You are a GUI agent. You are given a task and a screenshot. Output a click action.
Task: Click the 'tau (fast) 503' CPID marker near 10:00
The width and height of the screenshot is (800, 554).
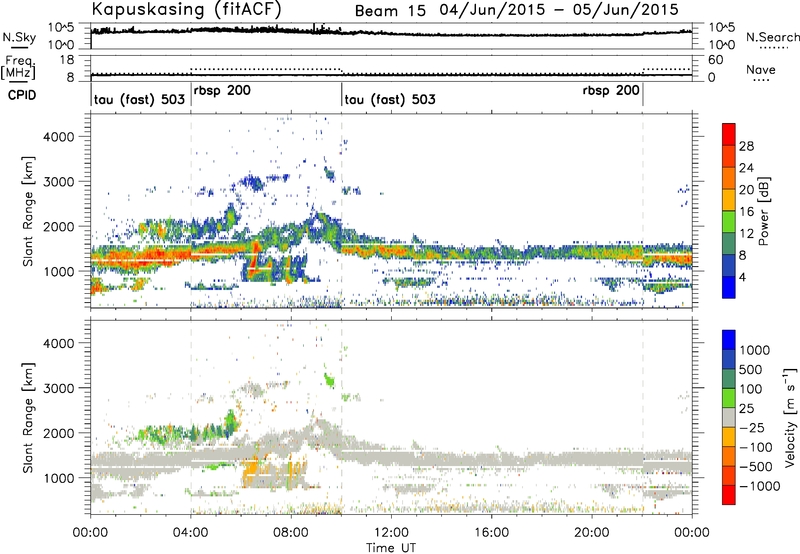coord(390,99)
